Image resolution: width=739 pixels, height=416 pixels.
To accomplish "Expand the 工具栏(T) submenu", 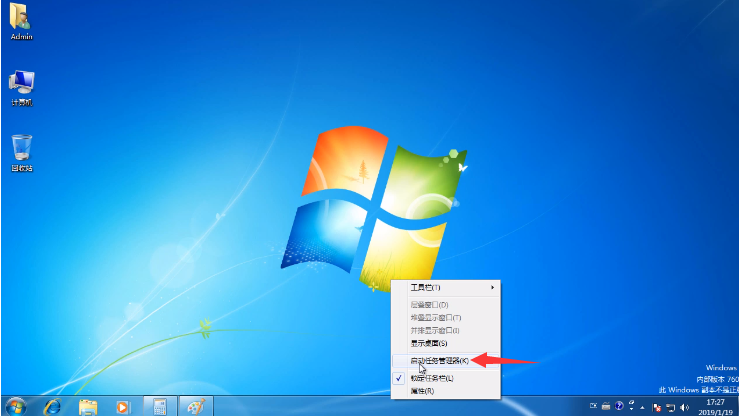I will pyautogui.click(x=446, y=287).
